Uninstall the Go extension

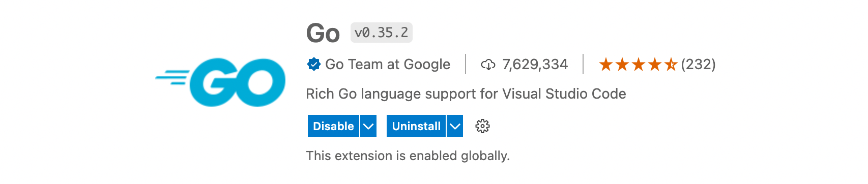[416, 126]
